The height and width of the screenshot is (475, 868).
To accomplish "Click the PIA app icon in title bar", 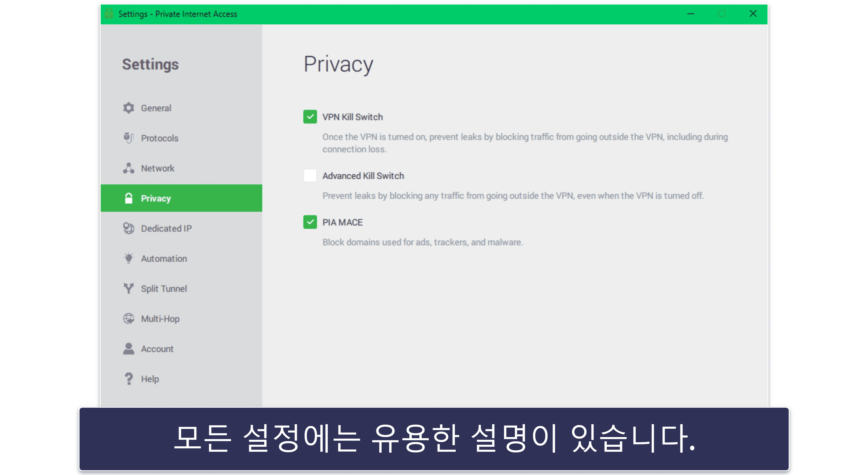I will [109, 14].
